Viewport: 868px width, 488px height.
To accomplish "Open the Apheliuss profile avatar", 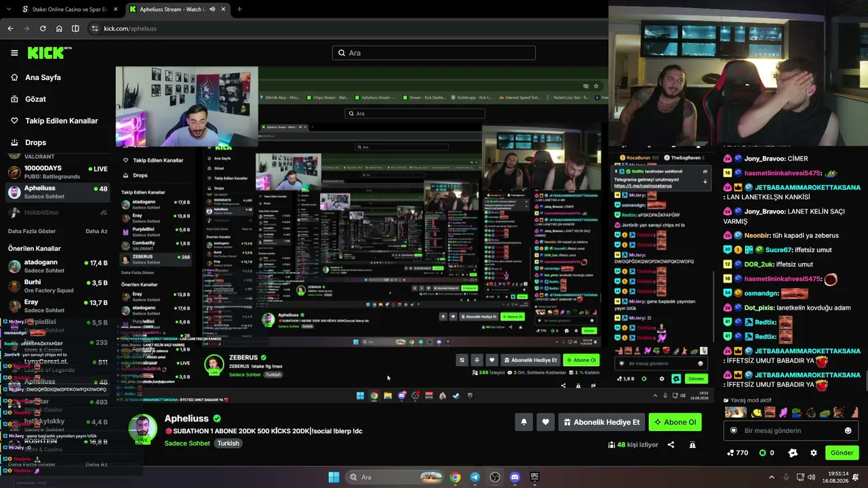I will (x=142, y=428).
